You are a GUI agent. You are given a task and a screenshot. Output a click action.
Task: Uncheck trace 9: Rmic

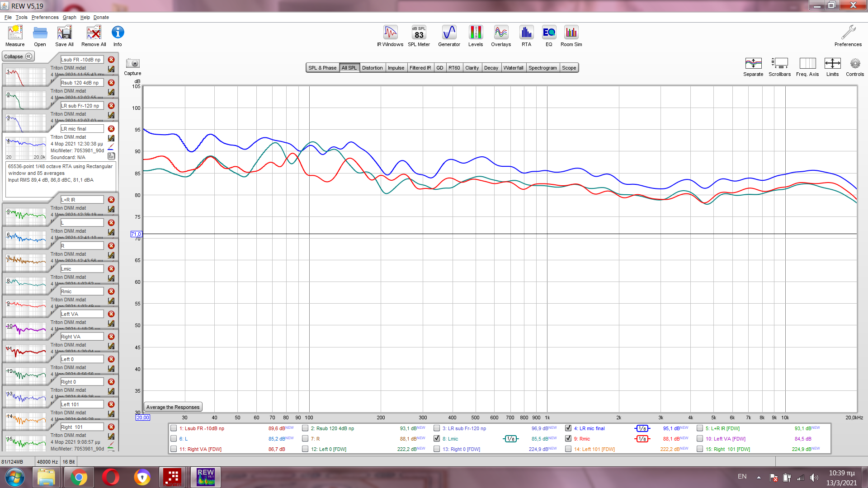click(568, 439)
